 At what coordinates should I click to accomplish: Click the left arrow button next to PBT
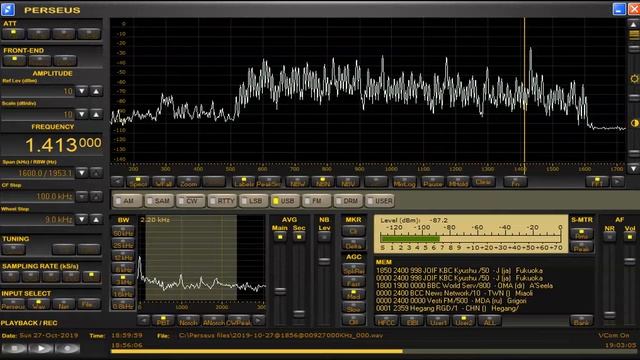coord(143,320)
